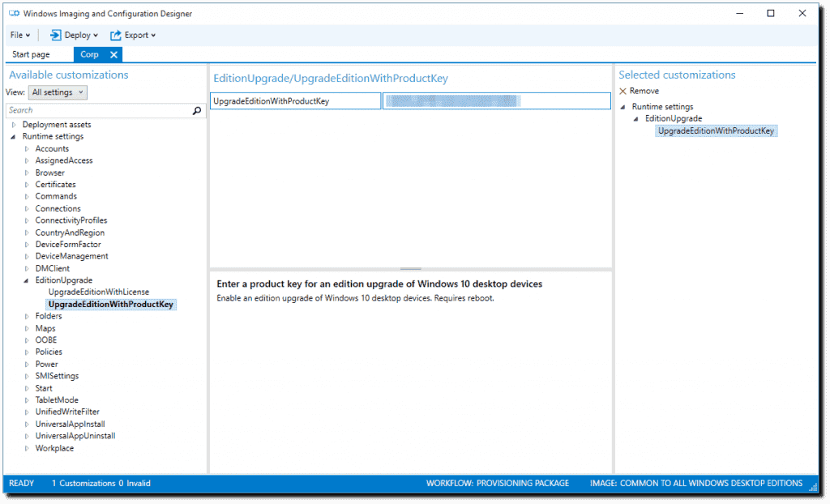Maximize the Windows Imaging Designer window
830x504 pixels.
771,13
